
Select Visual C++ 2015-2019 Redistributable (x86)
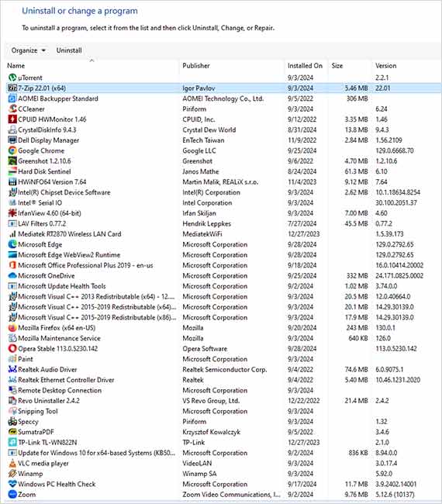pos(224,317)
